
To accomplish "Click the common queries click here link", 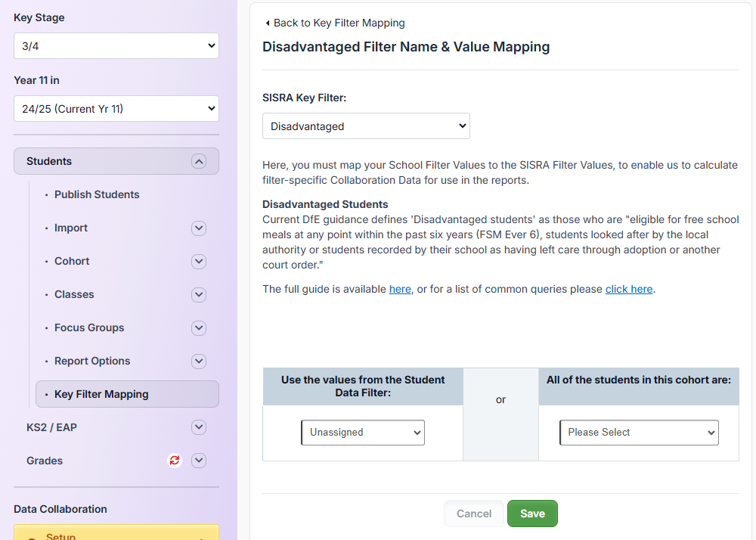I will click(629, 289).
